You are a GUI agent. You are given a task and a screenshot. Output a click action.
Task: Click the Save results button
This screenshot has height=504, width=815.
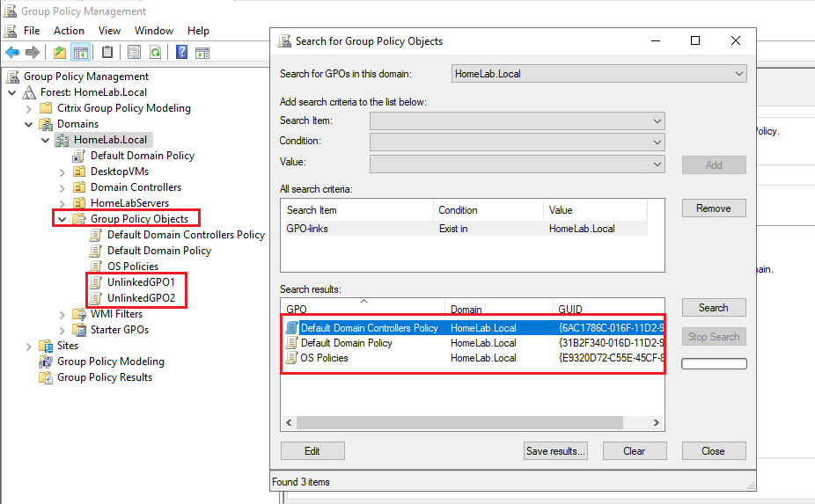pos(555,451)
